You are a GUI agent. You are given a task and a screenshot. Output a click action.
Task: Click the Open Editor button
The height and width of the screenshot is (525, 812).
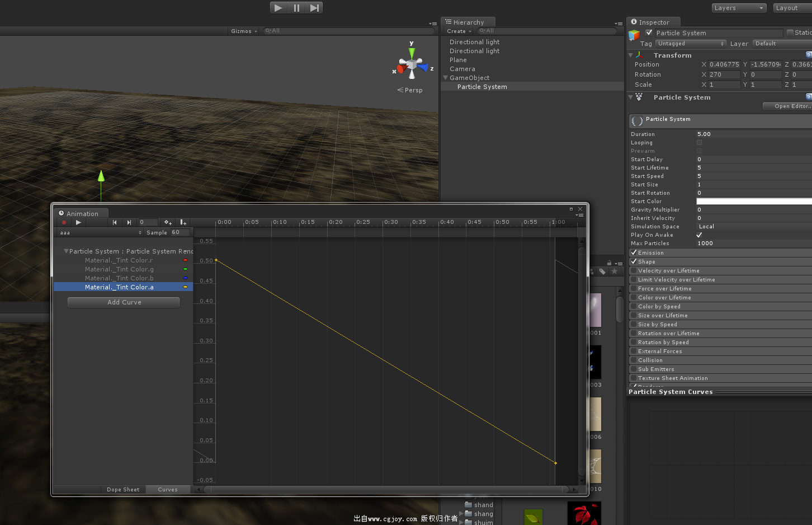coord(787,106)
